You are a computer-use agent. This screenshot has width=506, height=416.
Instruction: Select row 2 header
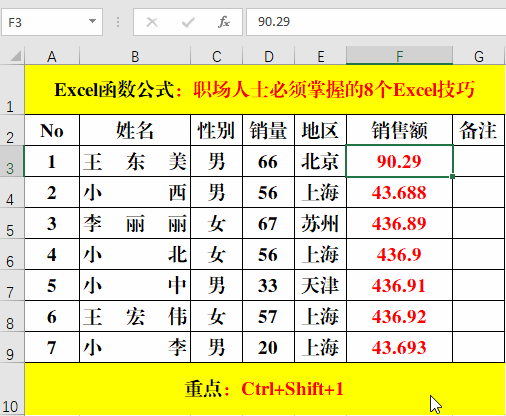pyautogui.click(x=12, y=130)
